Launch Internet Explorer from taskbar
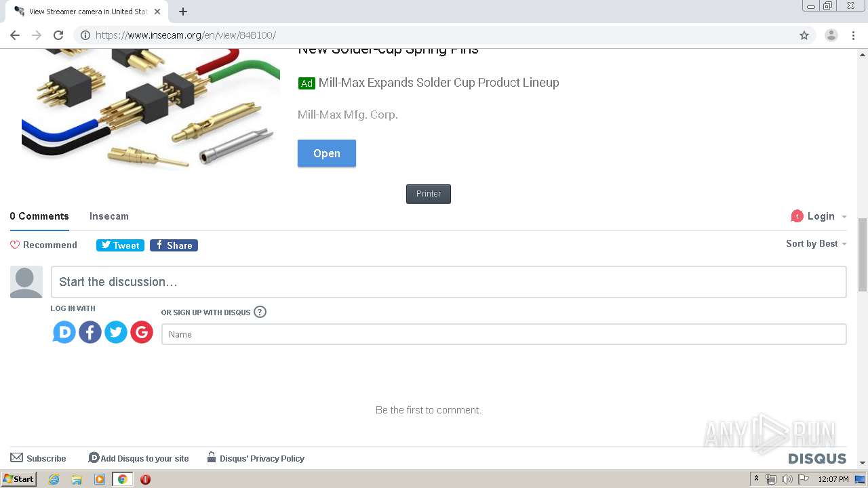Viewport: 868px width, 488px height. [x=54, y=479]
